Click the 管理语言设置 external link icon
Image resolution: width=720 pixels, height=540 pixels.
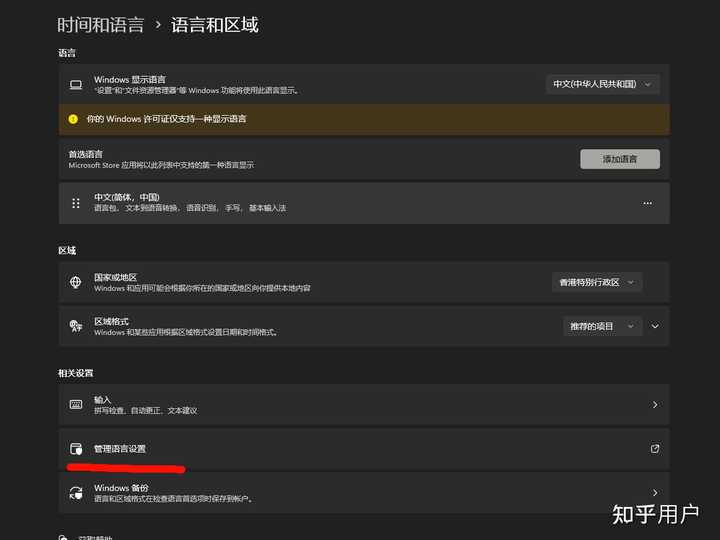pos(655,449)
